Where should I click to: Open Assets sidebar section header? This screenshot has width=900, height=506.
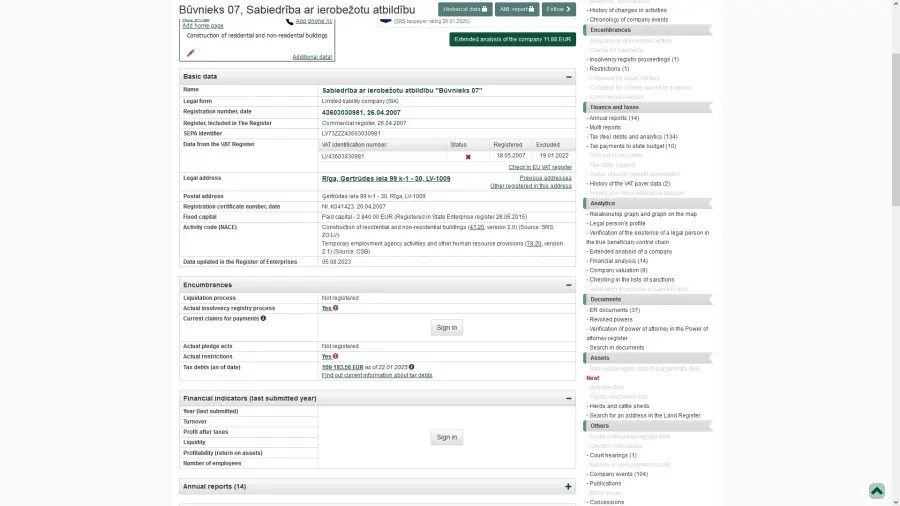[648, 358]
